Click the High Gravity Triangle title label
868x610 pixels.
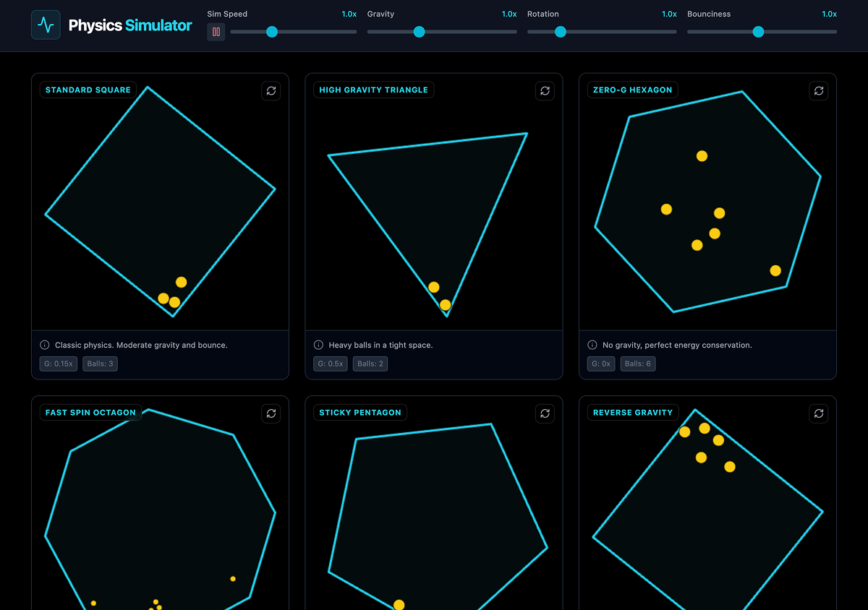tap(373, 90)
